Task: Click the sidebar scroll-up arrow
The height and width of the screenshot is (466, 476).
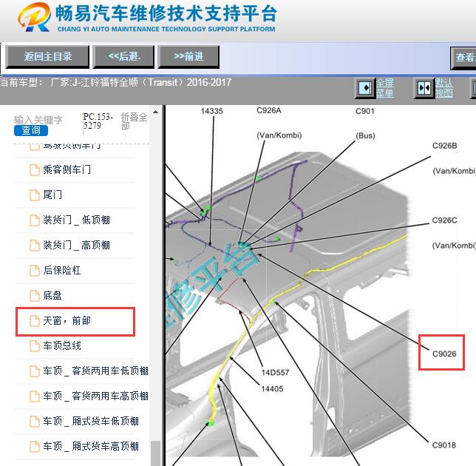Action: tap(155, 112)
